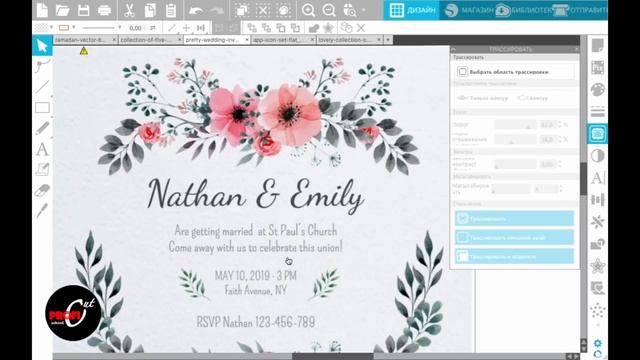The height and width of the screenshot is (360, 640).
Task: Open the document tabs overflow dropdown
Action: coord(388,40)
